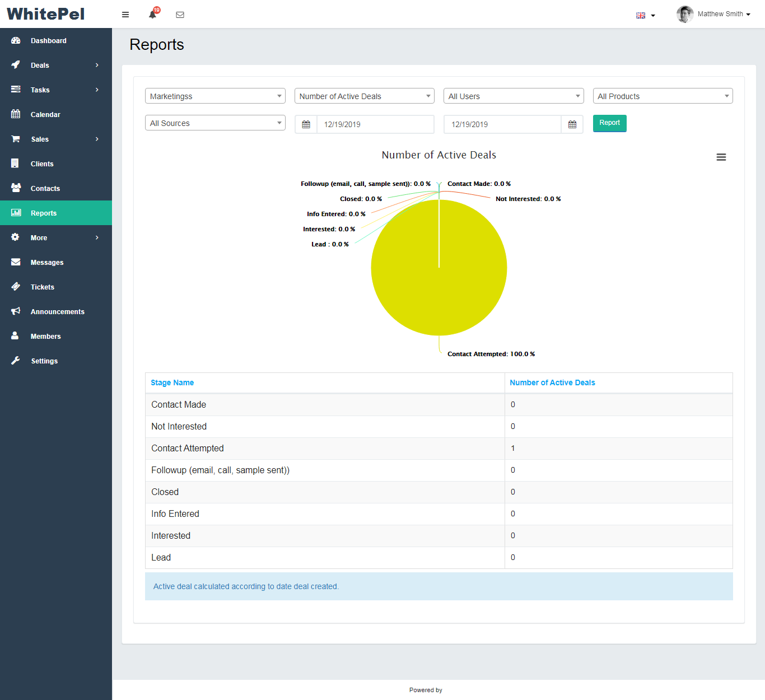765x700 pixels.
Task: Expand the All Products dropdown
Action: 663,96
